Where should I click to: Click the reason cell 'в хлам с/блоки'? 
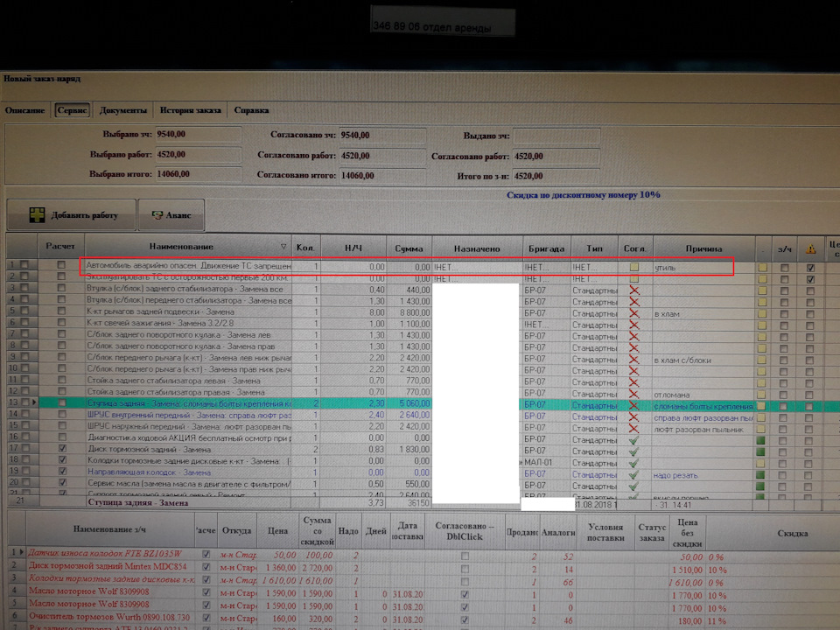click(x=703, y=360)
